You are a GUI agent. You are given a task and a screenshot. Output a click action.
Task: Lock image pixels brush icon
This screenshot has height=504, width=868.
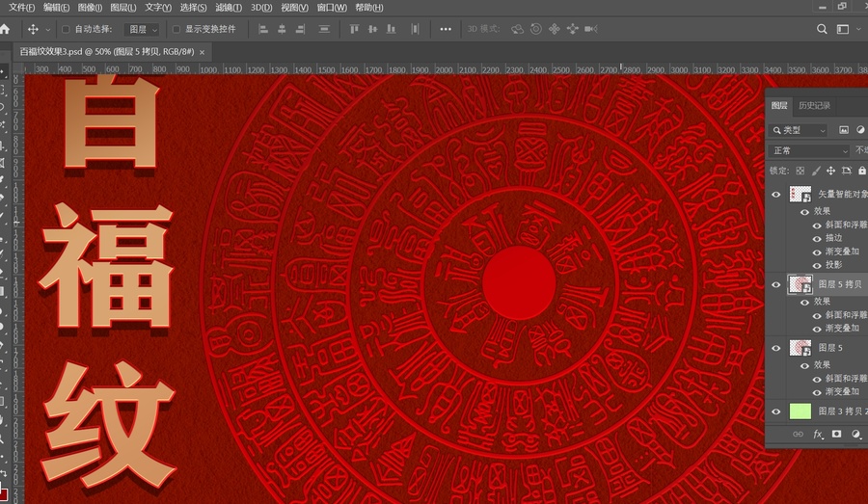[x=816, y=171]
